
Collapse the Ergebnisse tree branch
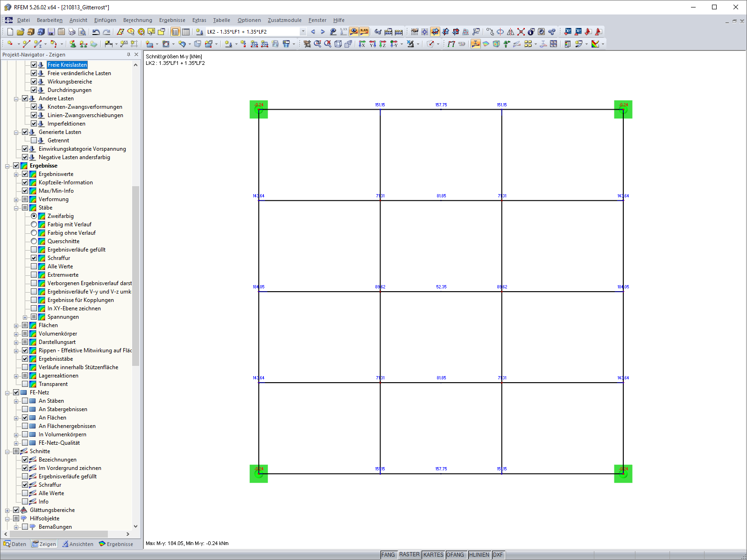8,166
